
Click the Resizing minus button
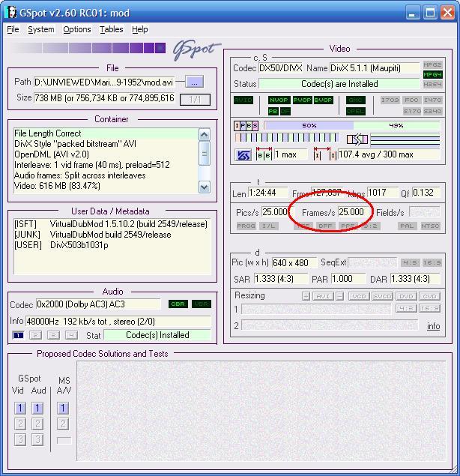pyautogui.click(x=340, y=296)
